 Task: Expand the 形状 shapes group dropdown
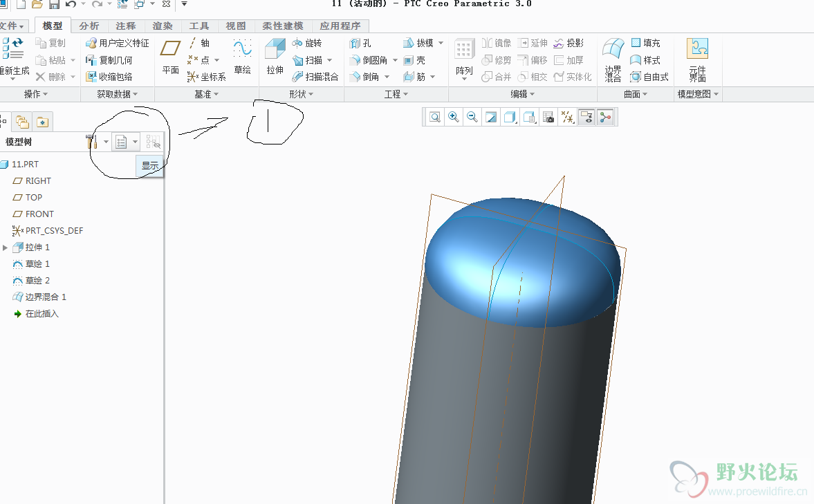coord(302,94)
